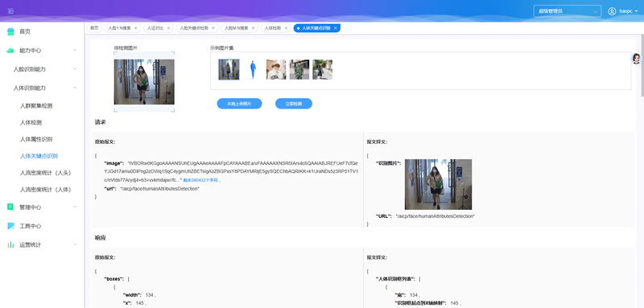Image resolution: width=644 pixels, height=308 pixels.
Task: Expand the 运营统计 menu chevron
Action: [x=75, y=244]
